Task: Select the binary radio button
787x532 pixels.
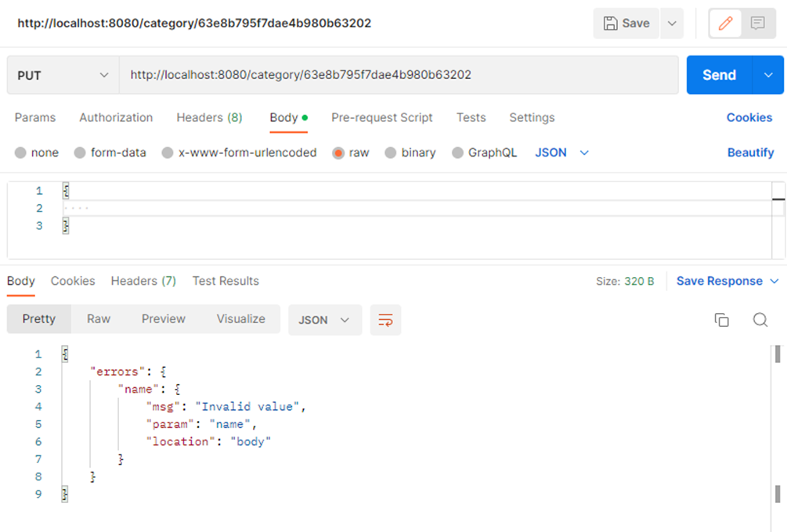Action: [x=391, y=153]
